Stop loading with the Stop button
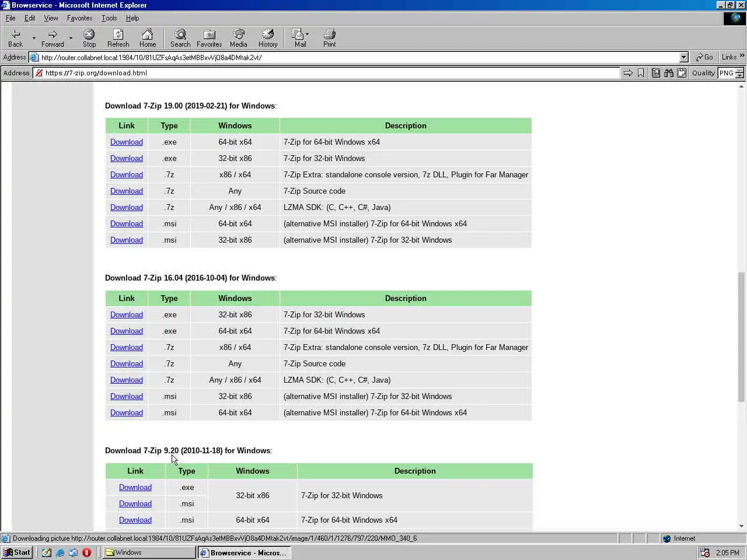Image resolution: width=747 pixels, height=560 pixels. tap(89, 38)
